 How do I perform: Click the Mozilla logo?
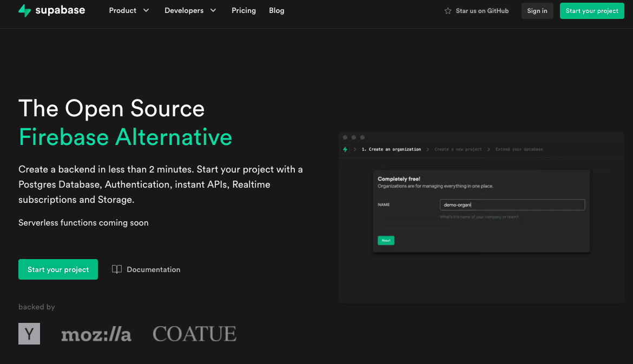(x=96, y=335)
